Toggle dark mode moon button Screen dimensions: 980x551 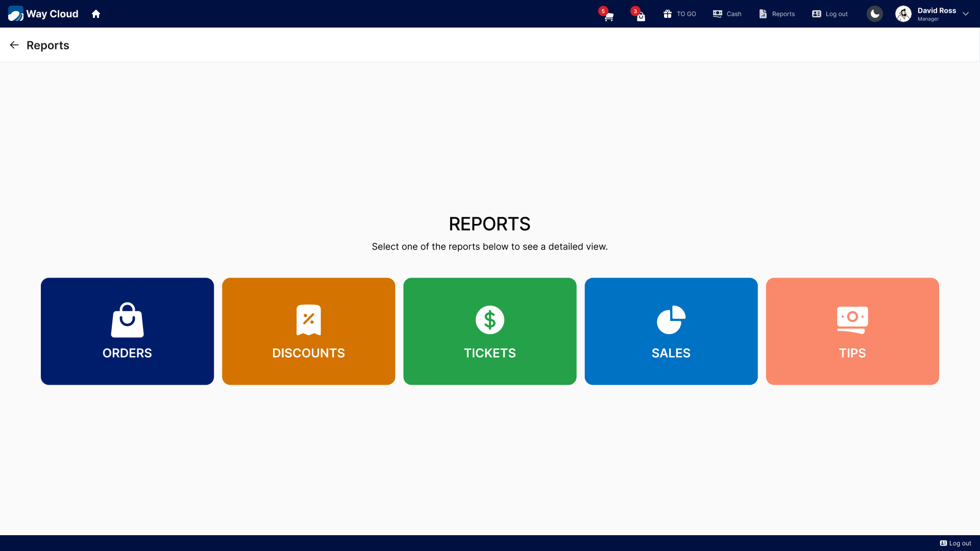[875, 14]
